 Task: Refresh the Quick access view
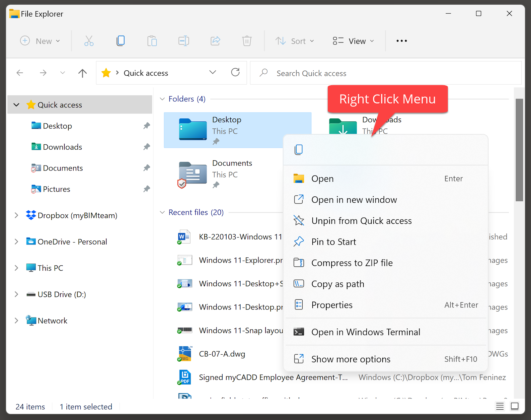(x=235, y=72)
